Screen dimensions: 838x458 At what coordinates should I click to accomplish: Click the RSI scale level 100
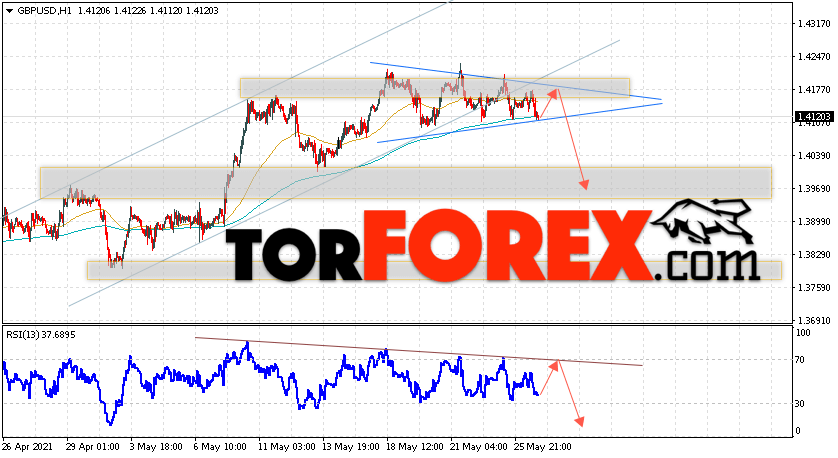(803, 333)
